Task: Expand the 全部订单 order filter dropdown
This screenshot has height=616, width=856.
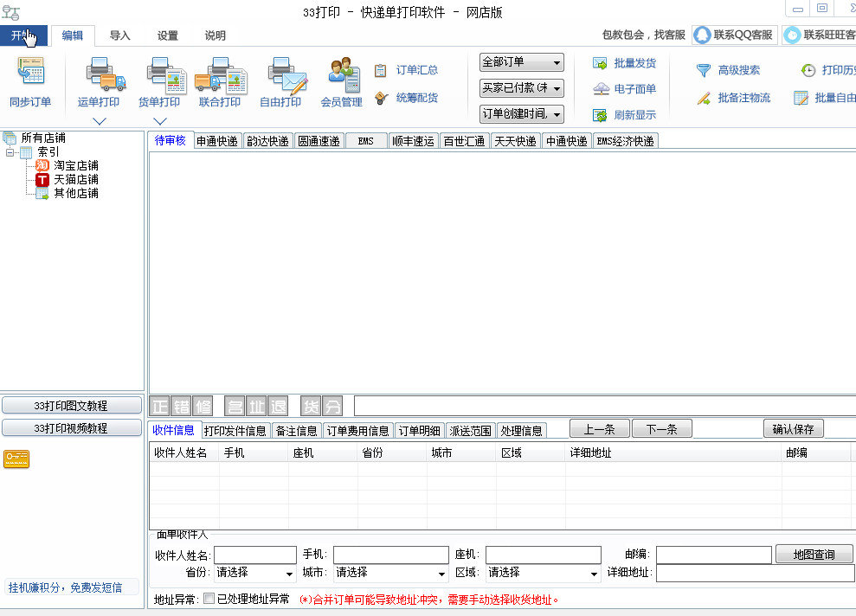Action: tap(521, 62)
